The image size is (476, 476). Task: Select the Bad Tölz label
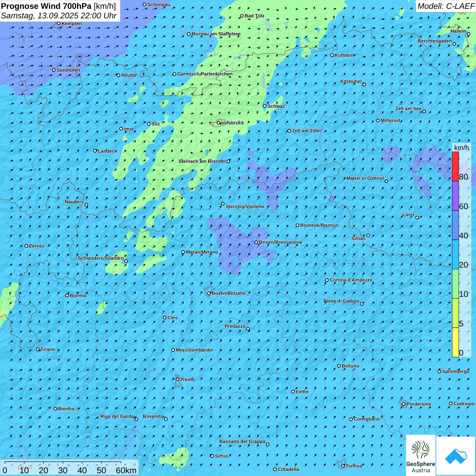click(254, 16)
